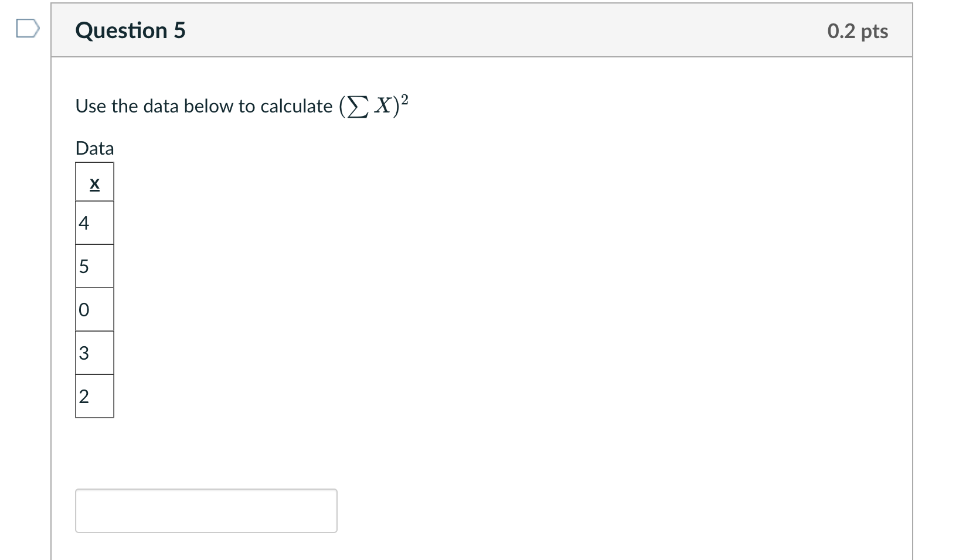
Task: Click inside the empty response field
Action: 205,510
